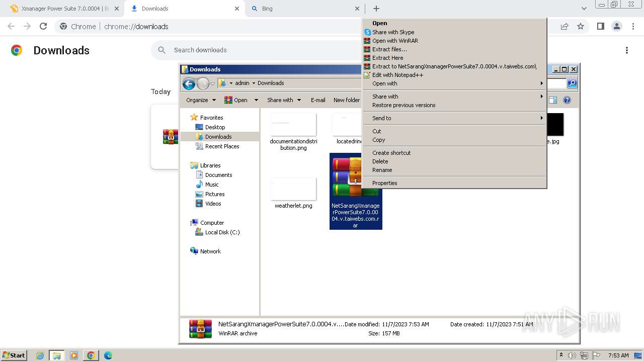
Task: Select Open with WinRAR
Action: tap(395, 41)
